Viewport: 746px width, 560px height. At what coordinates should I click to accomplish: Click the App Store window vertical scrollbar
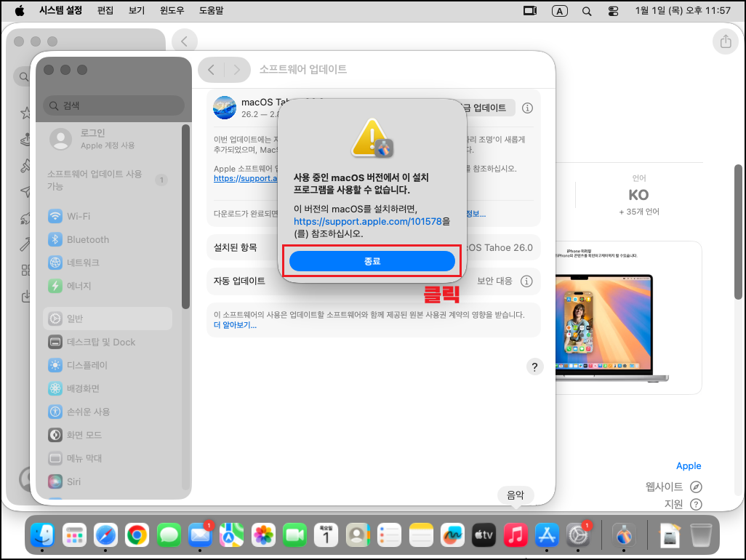point(738,232)
